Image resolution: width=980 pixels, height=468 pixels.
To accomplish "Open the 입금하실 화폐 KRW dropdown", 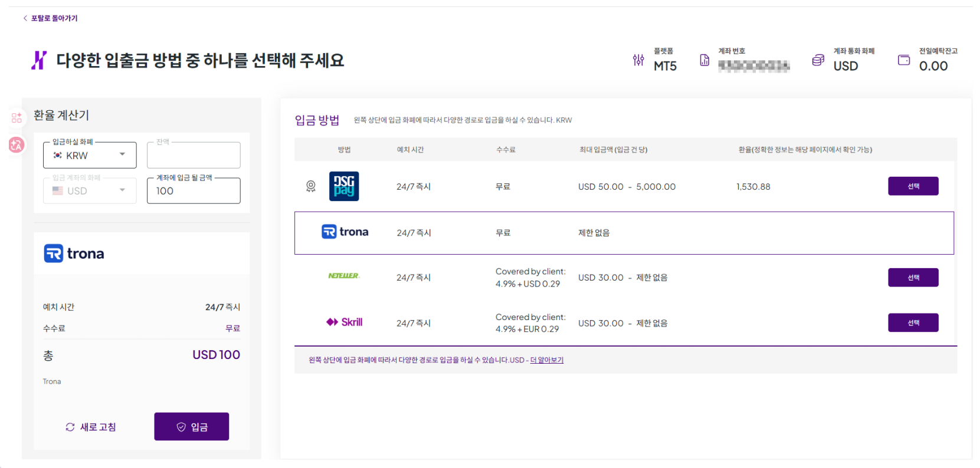I will click(x=90, y=155).
